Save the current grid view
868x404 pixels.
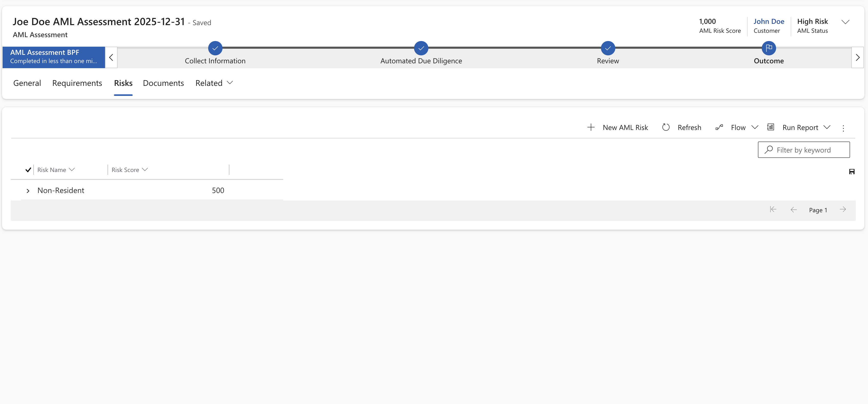852,172
